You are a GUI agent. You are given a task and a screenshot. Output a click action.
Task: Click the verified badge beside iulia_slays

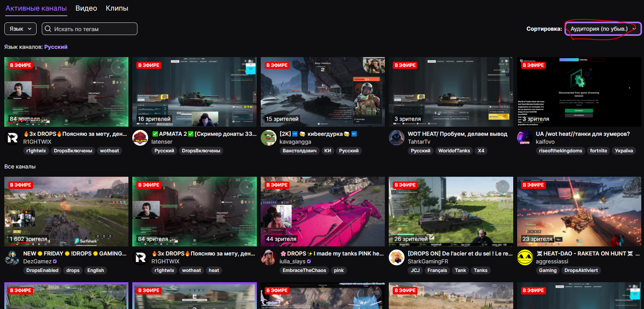[309, 261]
